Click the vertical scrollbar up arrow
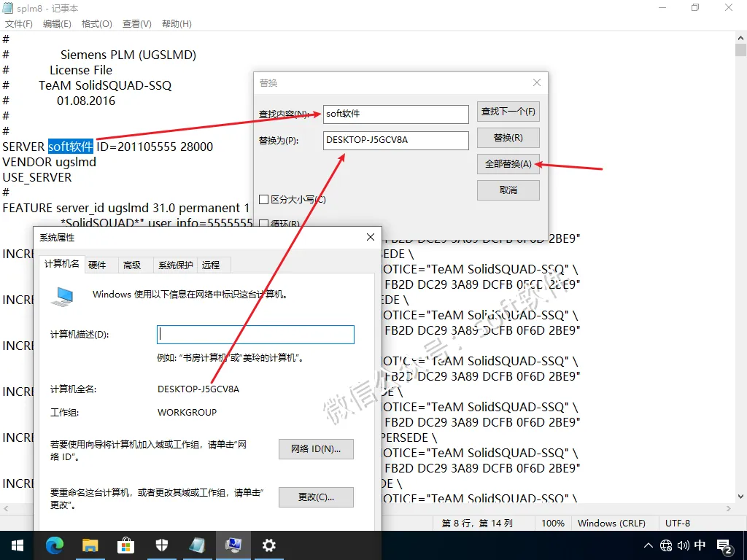 click(x=740, y=38)
